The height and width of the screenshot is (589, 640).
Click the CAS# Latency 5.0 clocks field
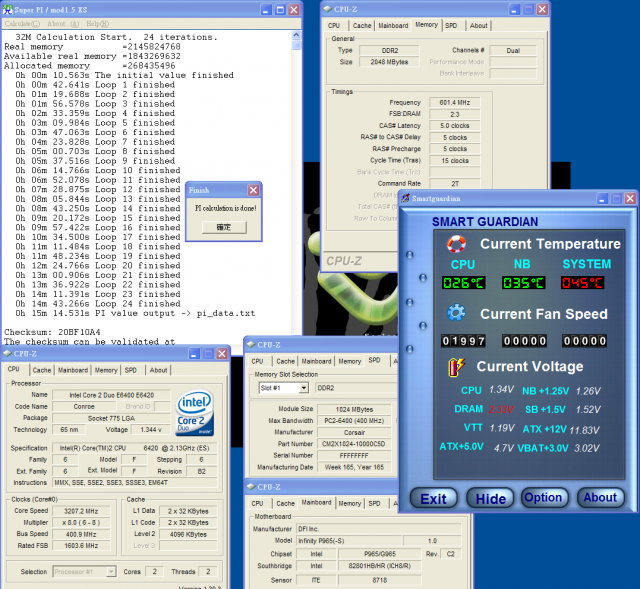tap(454, 126)
